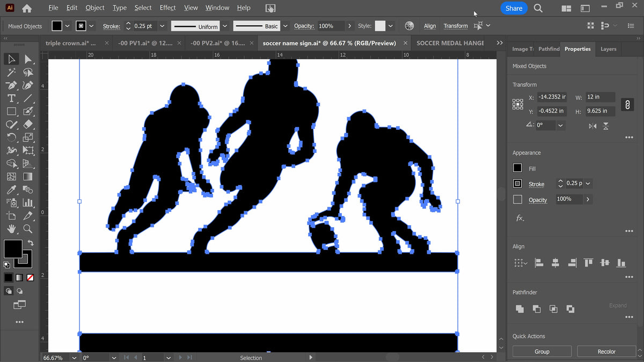This screenshot has width=644, height=362.
Task: Set mode to Gradient in toolbox
Action: click(19, 278)
